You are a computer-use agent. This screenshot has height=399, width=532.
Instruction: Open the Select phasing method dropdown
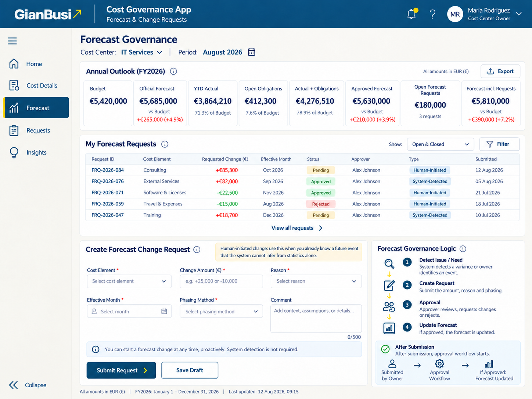click(222, 311)
